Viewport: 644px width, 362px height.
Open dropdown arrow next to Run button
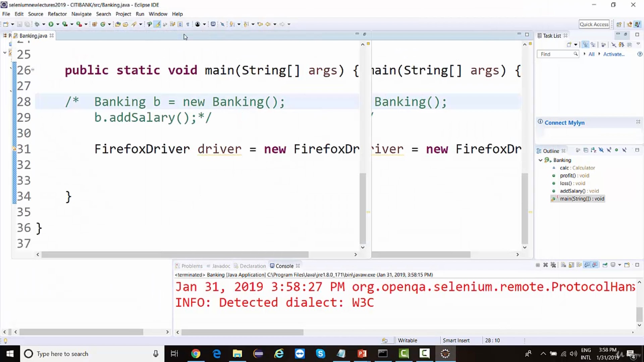tap(58, 24)
